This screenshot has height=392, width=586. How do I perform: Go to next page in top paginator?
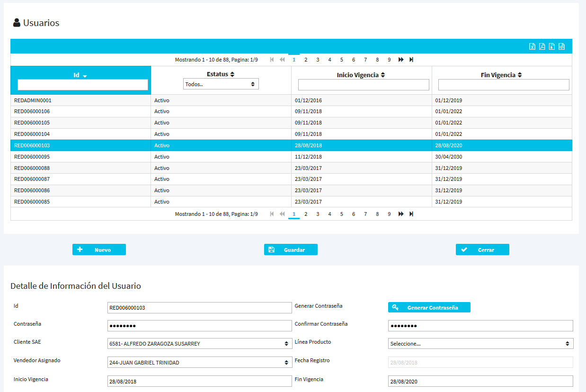401,60
